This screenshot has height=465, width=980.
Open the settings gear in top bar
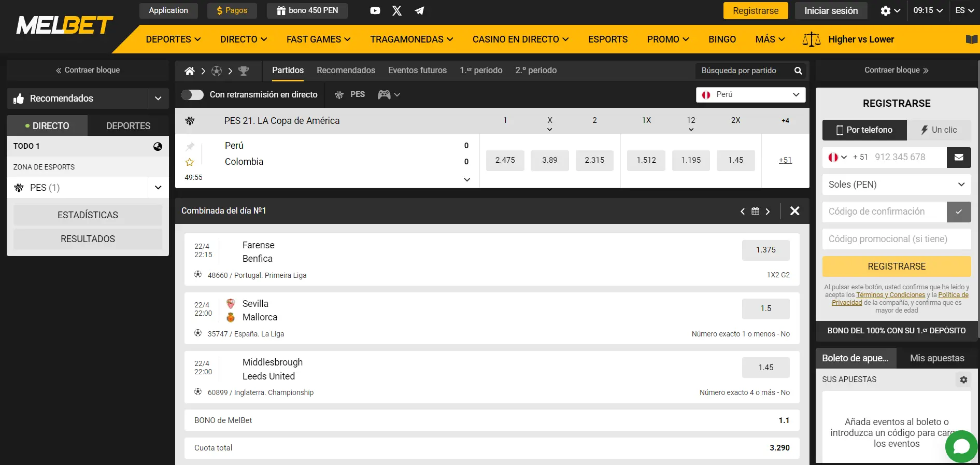point(886,11)
